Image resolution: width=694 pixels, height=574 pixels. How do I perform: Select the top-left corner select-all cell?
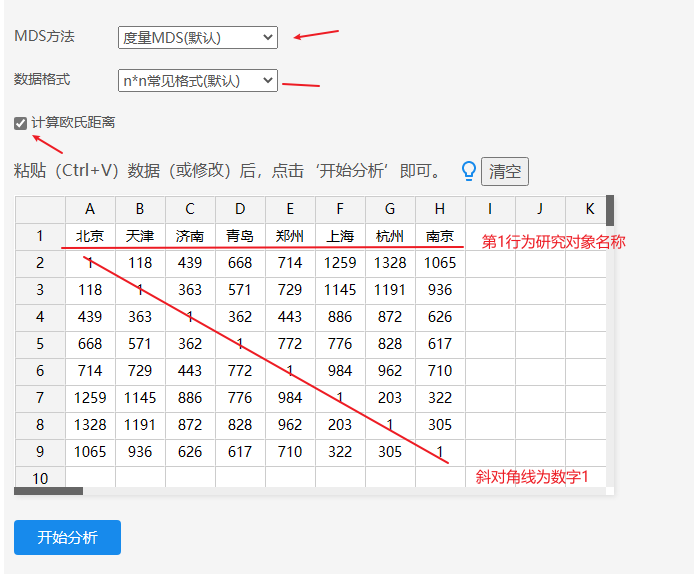[x=40, y=209]
